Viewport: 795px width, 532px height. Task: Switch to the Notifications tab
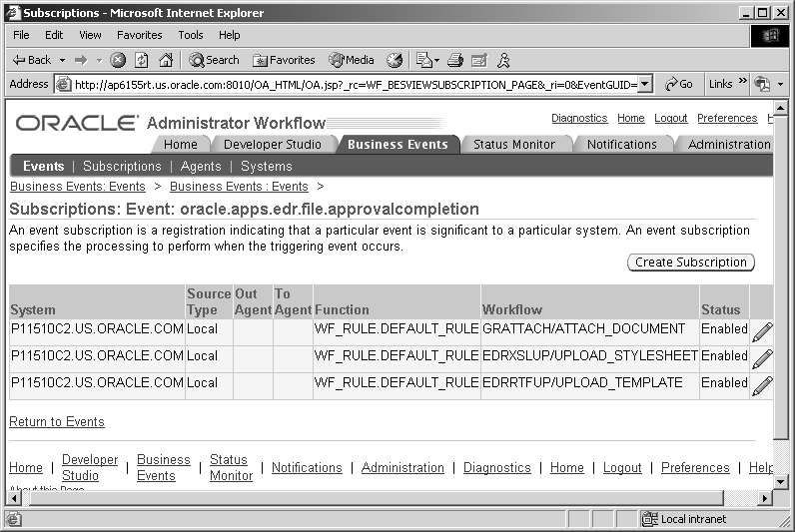[x=621, y=145]
